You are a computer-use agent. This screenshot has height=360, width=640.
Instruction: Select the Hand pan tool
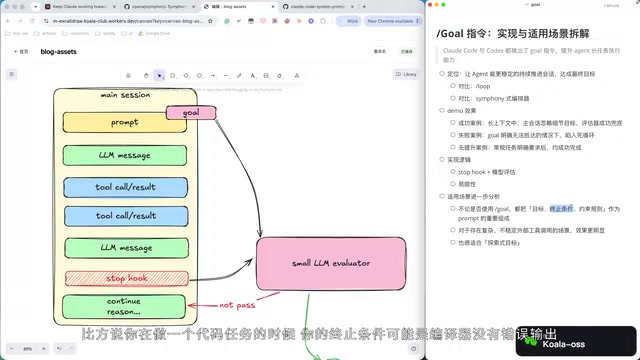tap(146, 76)
